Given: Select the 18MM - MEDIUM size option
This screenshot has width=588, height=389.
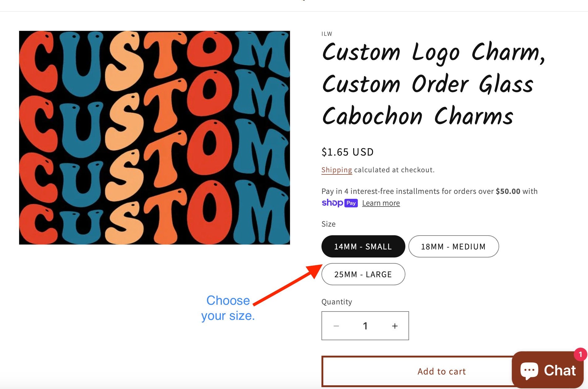Looking at the screenshot, I should pyautogui.click(x=453, y=246).
